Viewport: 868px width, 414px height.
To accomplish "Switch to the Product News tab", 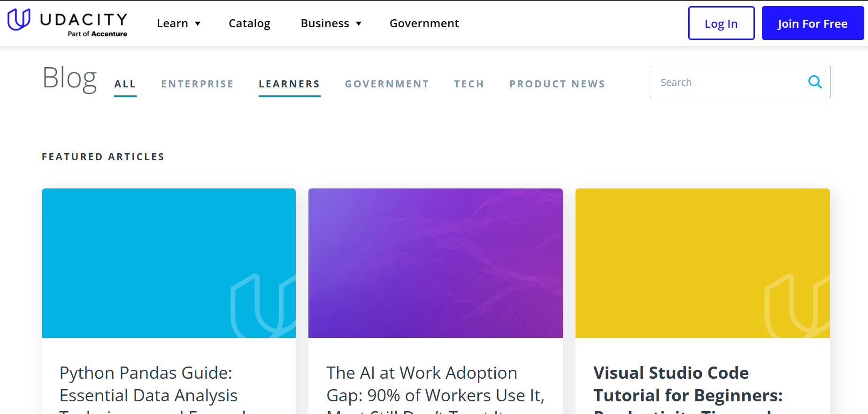I will [x=557, y=84].
